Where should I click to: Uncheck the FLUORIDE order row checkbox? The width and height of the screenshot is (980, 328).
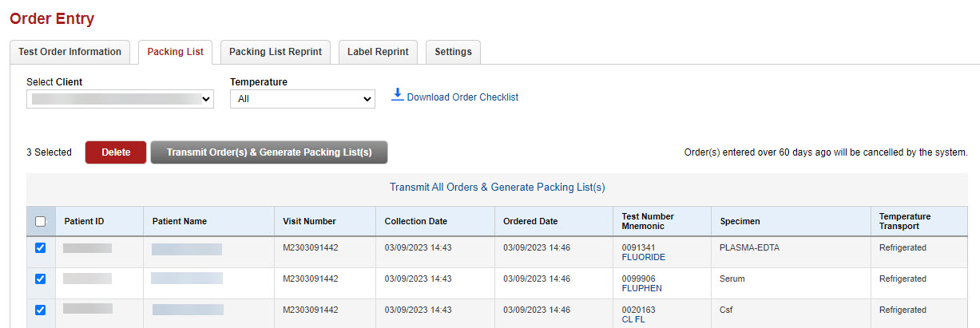point(41,248)
